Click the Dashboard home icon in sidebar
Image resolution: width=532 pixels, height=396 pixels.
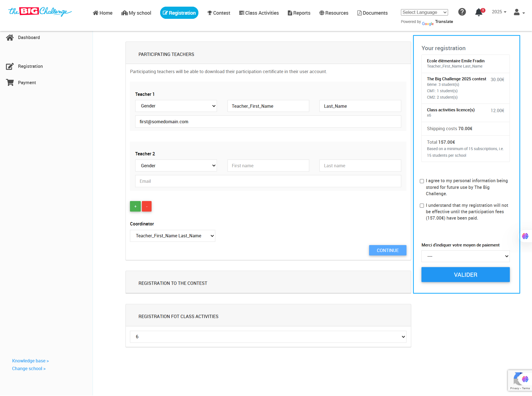point(10,37)
